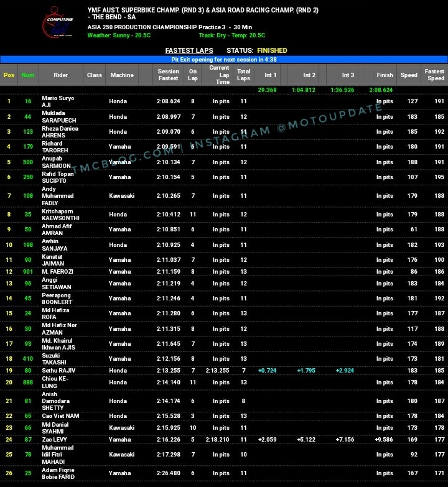Click the 29.369 Int 1 best time

267,90
